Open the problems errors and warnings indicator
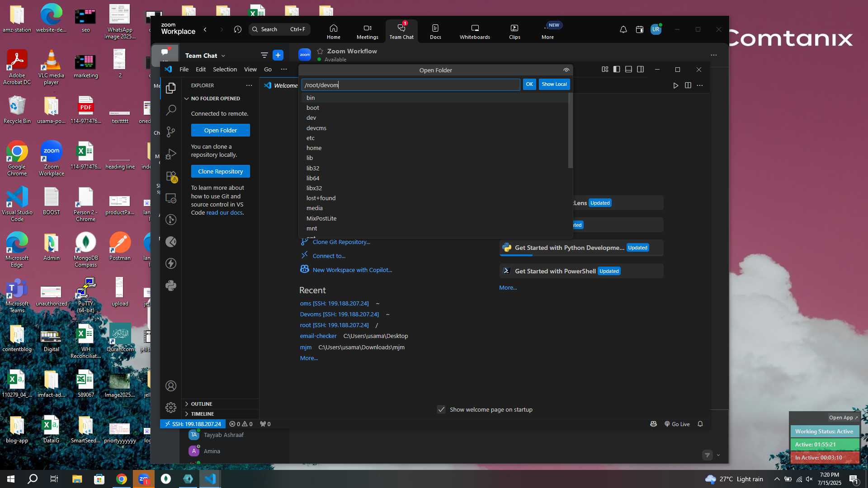This screenshot has width=868, height=488. pos(241,424)
